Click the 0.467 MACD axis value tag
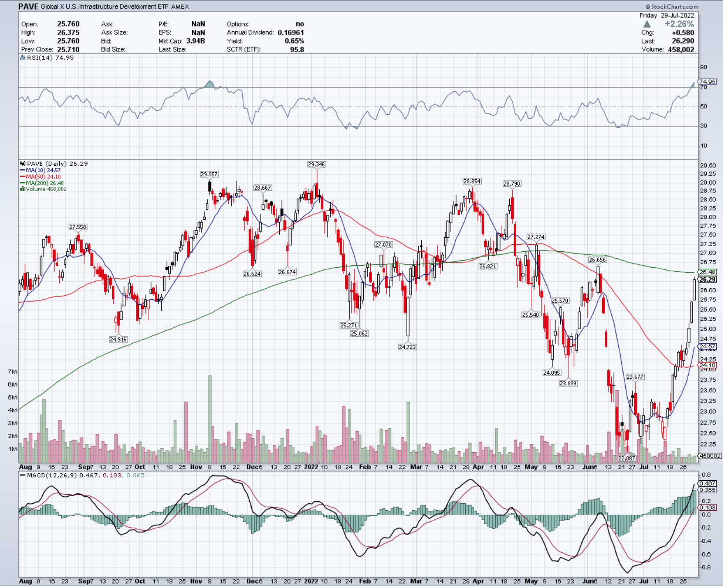 coord(708,483)
